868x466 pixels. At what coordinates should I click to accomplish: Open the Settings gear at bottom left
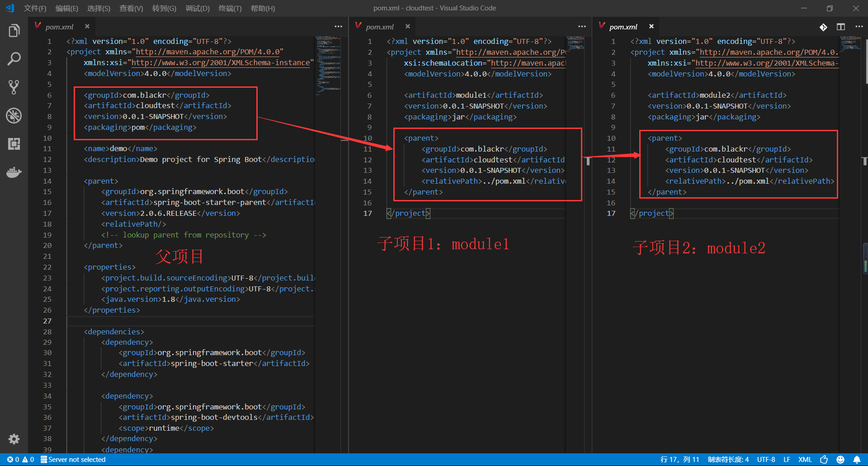coord(14,439)
